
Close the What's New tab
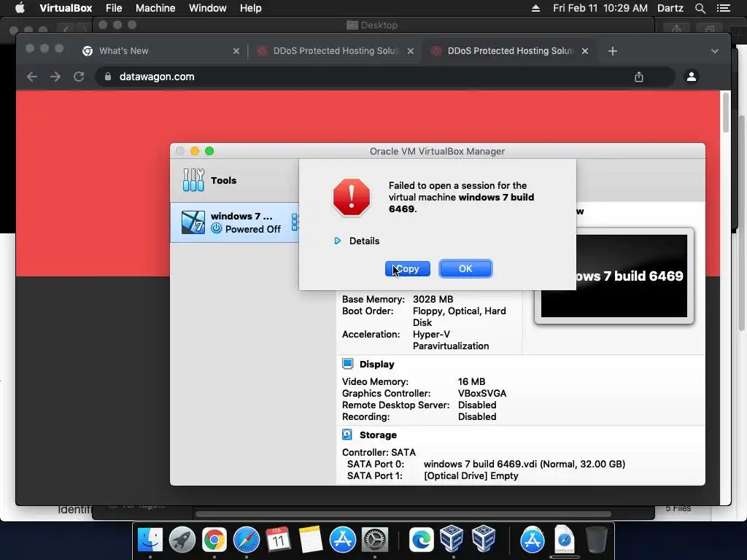coord(236,51)
